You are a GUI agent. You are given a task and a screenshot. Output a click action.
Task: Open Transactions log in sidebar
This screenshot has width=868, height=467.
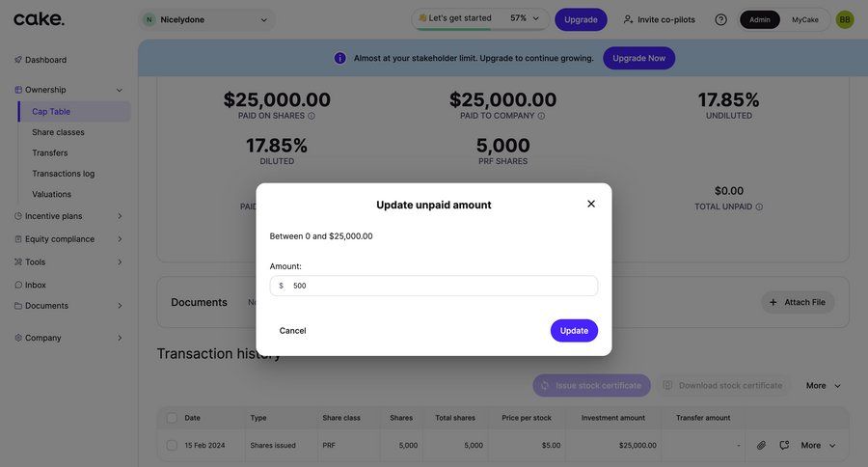(63, 174)
